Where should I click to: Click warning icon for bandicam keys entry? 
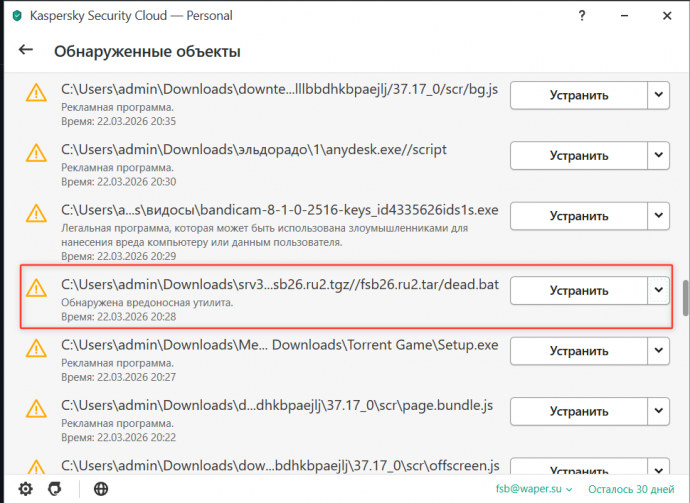point(37,214)
